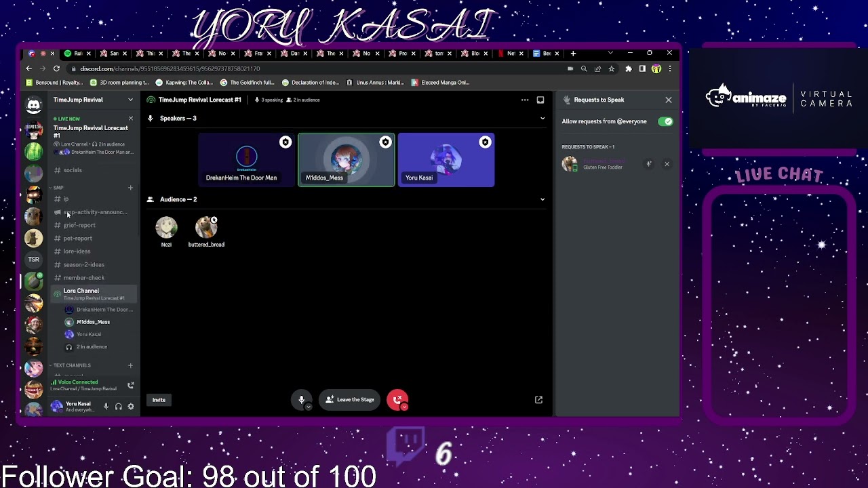
Task: Dismiss the pending speak request
Action: coord(667,164)
